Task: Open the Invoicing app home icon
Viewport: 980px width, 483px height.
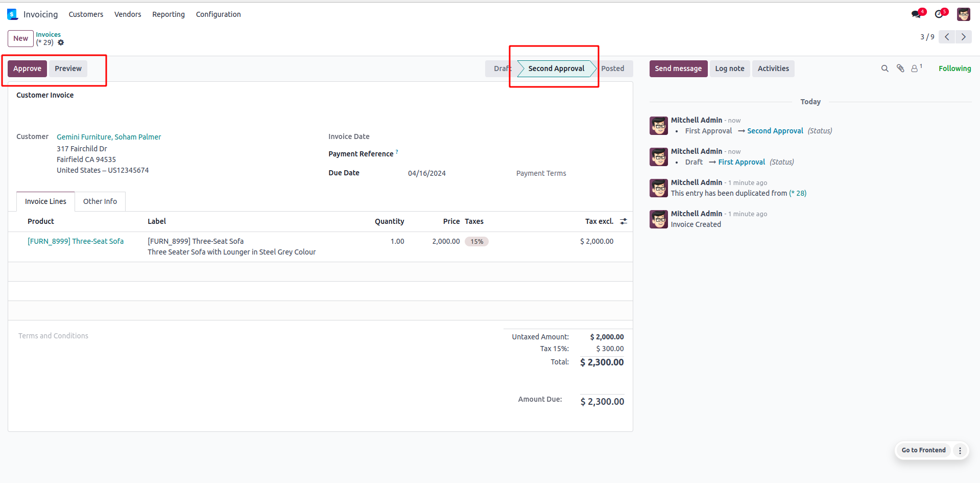Action: click(12, 14)
